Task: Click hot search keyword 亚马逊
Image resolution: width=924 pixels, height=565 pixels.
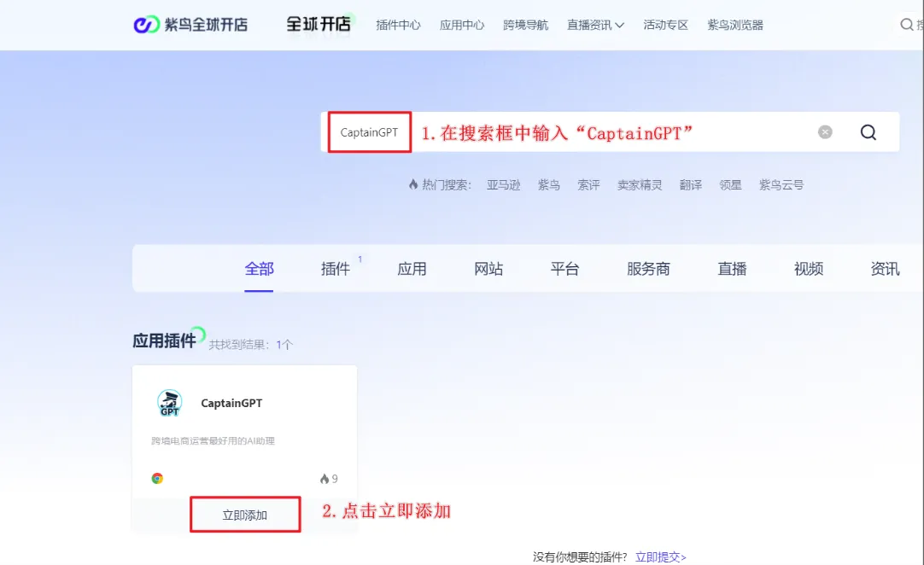Action: coord(504,185)
